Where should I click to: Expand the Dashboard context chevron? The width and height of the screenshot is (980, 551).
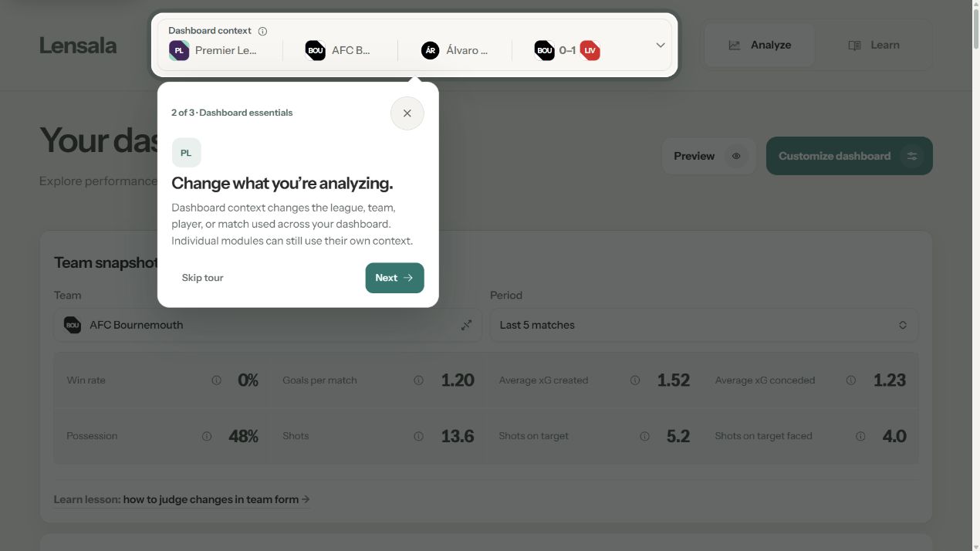point(661,45)
